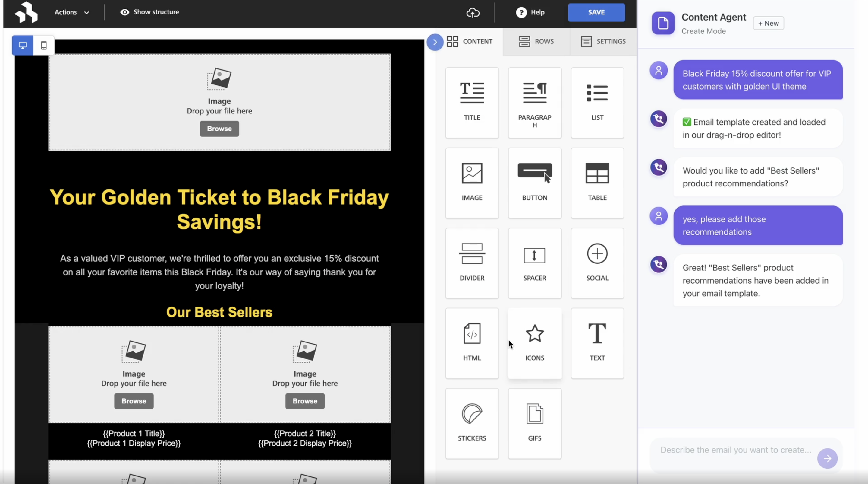Pick the Paragraph content block
Screen dimensions: 868x484
point(534,103)
